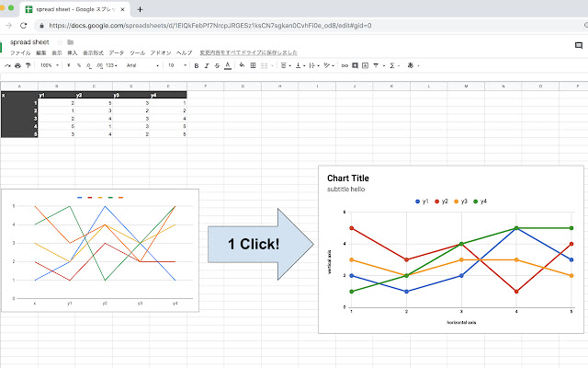This screenshot has width=588, height=368.
Task: Apply percent format
Action: point(79,65)
